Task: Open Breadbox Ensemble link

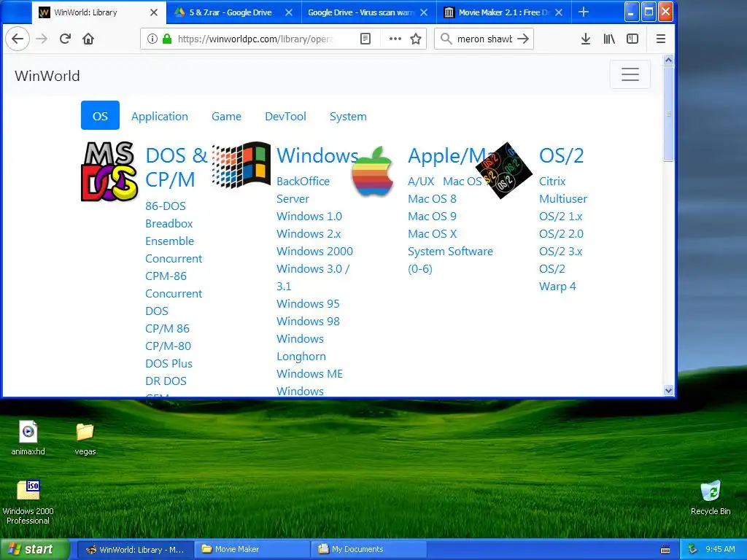Action: click(169, 232)
